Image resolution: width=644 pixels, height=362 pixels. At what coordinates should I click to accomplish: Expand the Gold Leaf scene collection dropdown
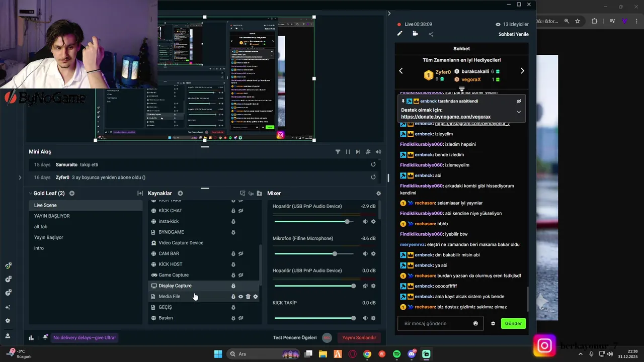click(x=30, y=193)
